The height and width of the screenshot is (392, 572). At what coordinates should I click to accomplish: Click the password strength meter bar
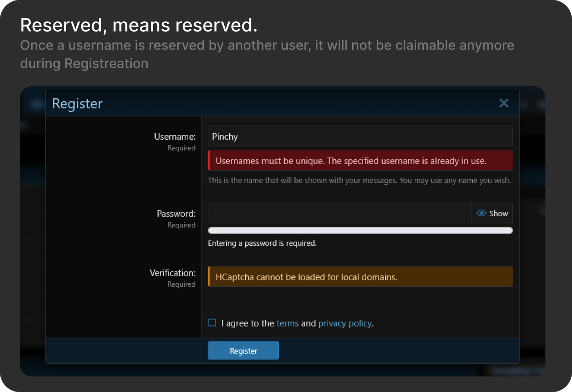(360, 231)
